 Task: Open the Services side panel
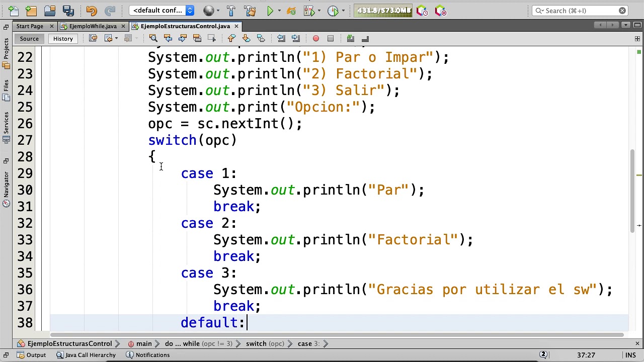[6, 128]
